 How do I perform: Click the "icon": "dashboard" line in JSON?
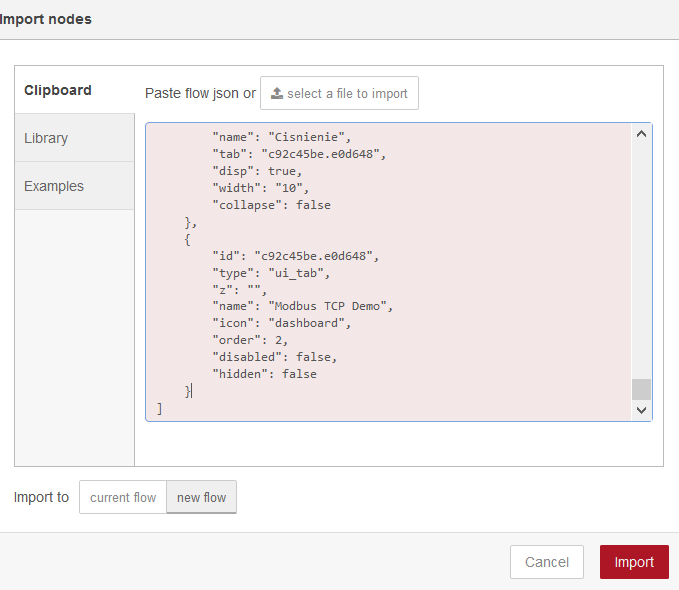pyautogui.click(x=284, y=323)
